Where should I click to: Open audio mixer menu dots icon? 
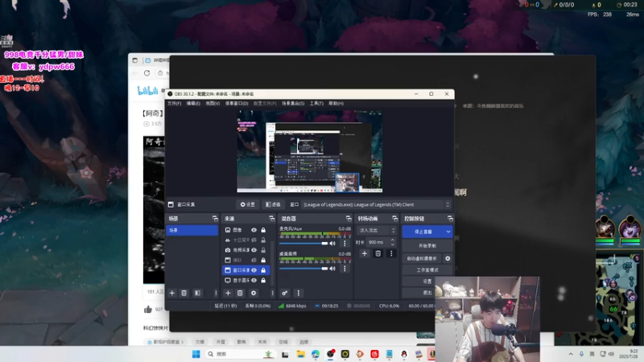coord(299,293)
